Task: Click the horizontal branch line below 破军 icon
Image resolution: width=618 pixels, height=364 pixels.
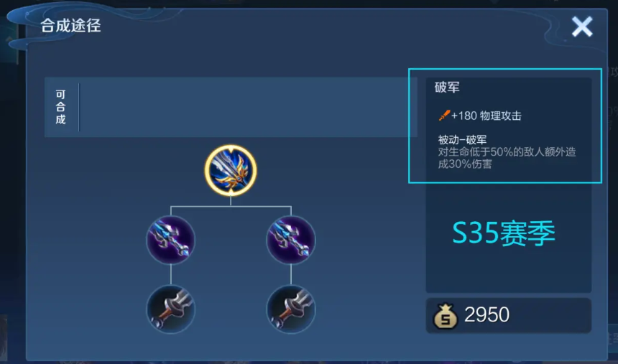Action: click(x=231, y=205)
